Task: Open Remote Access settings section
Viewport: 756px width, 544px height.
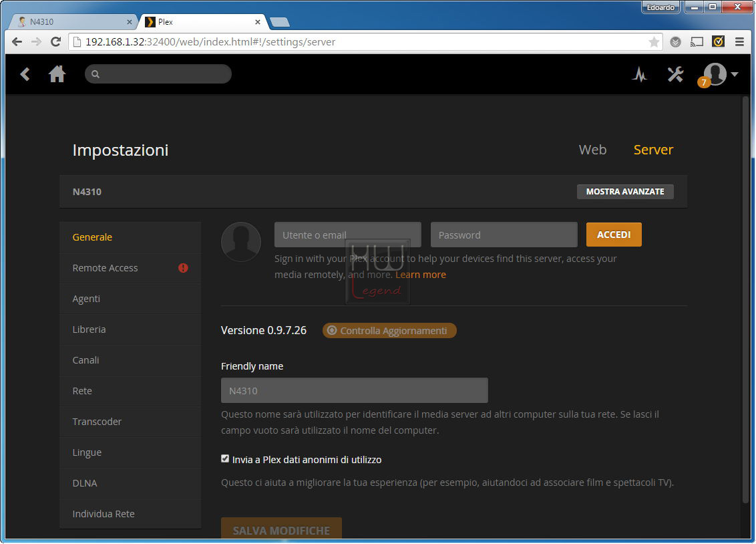Action: (x=130, y=268)
